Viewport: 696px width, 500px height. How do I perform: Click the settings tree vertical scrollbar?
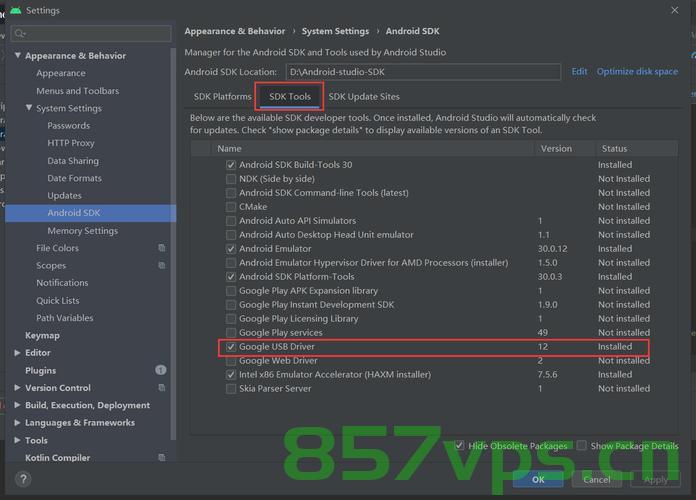coord(173,243)
